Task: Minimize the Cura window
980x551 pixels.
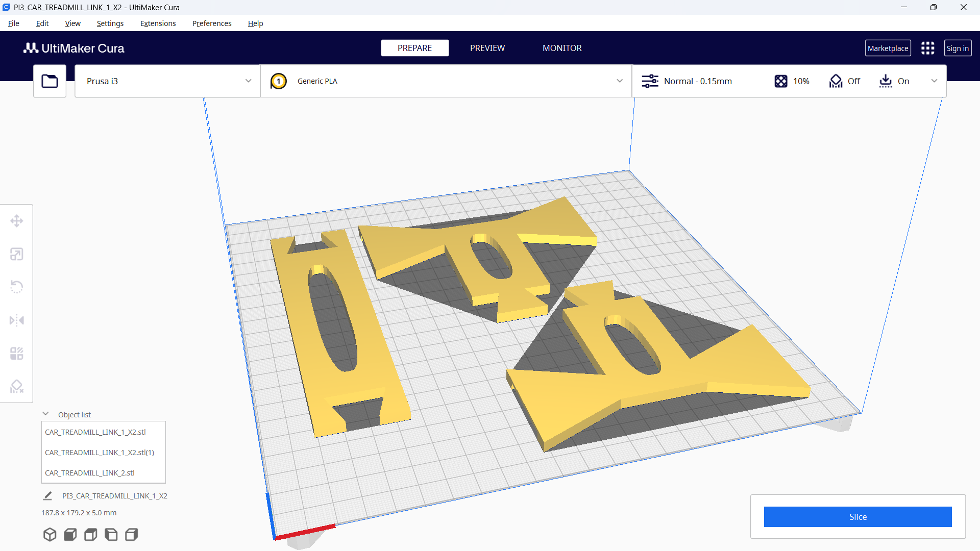Action: 904,7
